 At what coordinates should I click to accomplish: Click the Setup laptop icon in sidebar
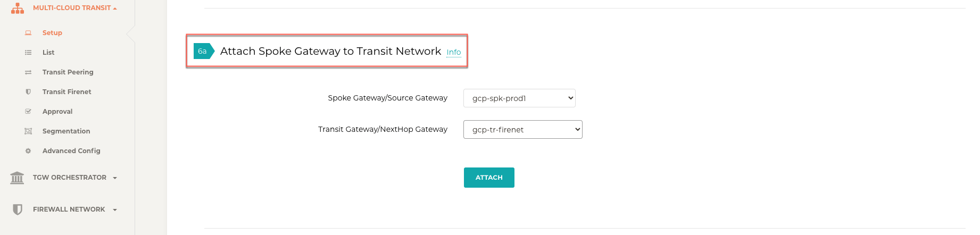(28, 33)
